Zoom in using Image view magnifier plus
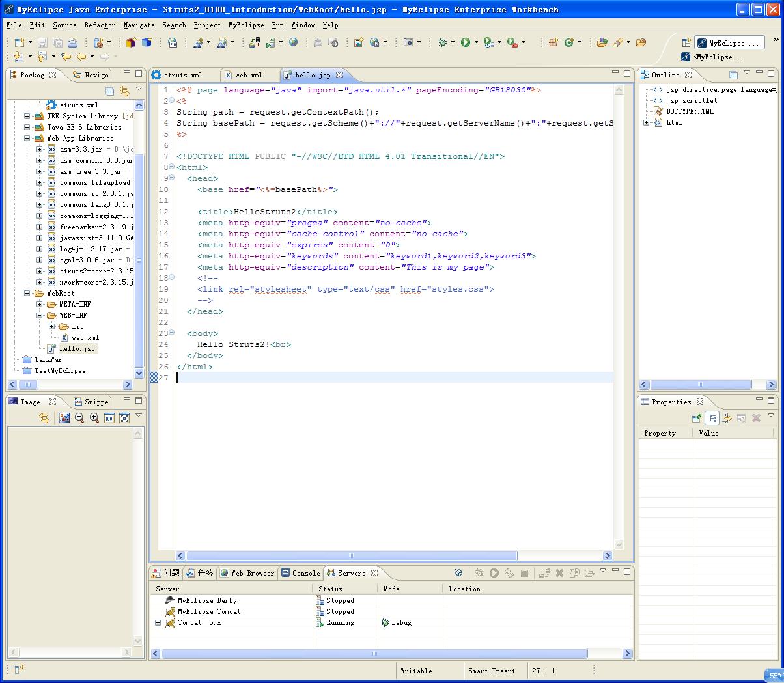 [x=94, y=418]
